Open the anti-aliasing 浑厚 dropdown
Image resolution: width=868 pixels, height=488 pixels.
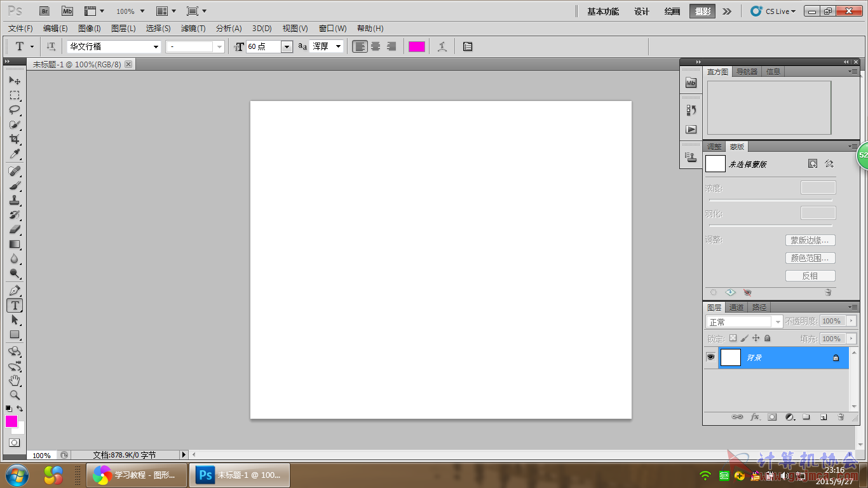[x=339, y=46]
